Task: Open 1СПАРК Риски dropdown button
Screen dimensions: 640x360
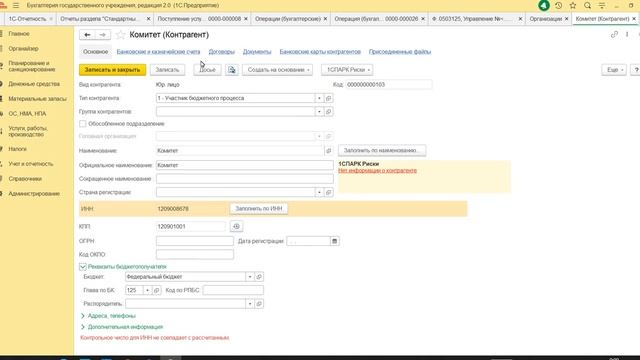Action: tap(347, 70)
